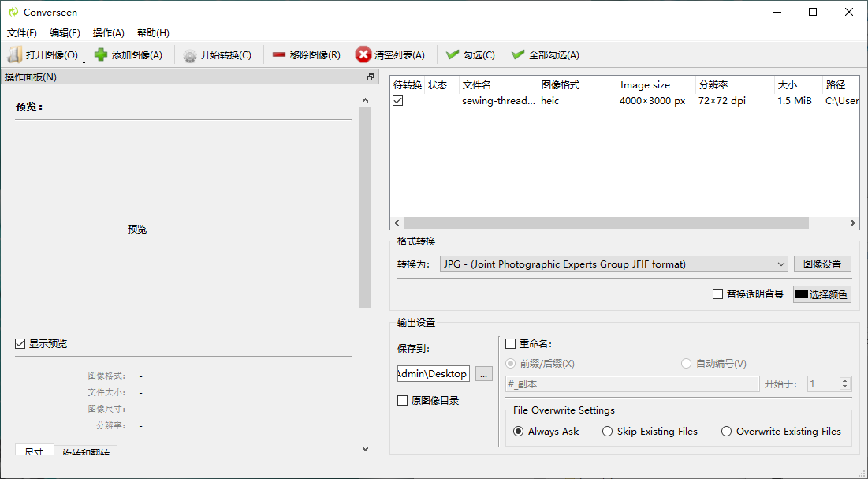This screenshot has height=479, width=868.
Task: Detach the 操作面板 panel via its float icon
Action: coord(370,76)
